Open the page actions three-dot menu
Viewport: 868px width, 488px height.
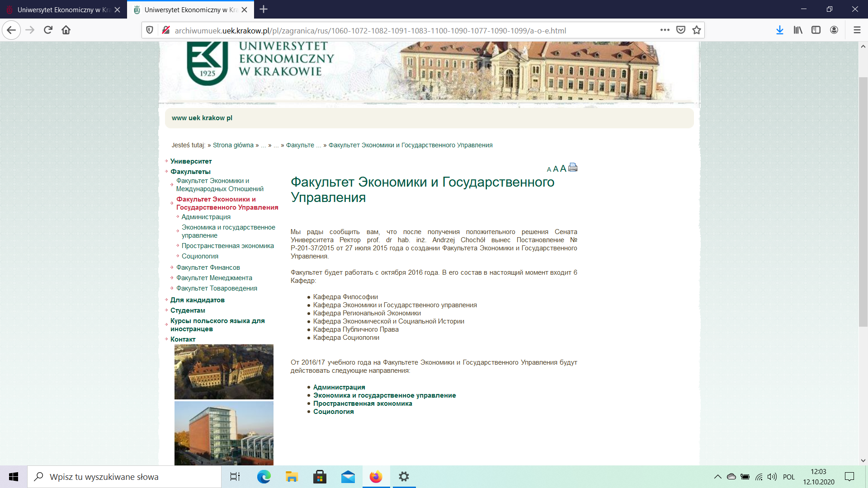point(665,30)
